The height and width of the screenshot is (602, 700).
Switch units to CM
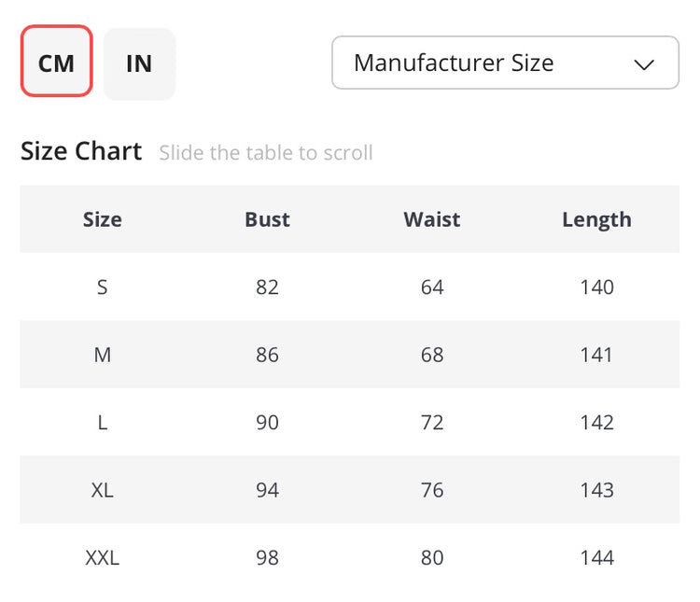56,62
